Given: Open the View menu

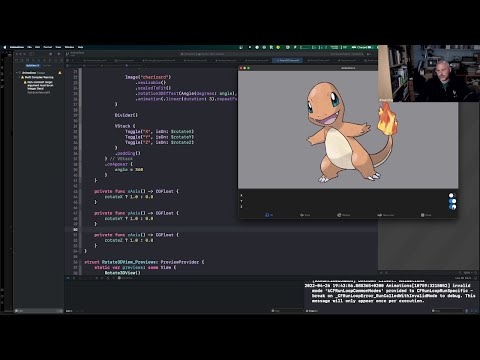Looking at the screenshot, I should coord(58,47).
